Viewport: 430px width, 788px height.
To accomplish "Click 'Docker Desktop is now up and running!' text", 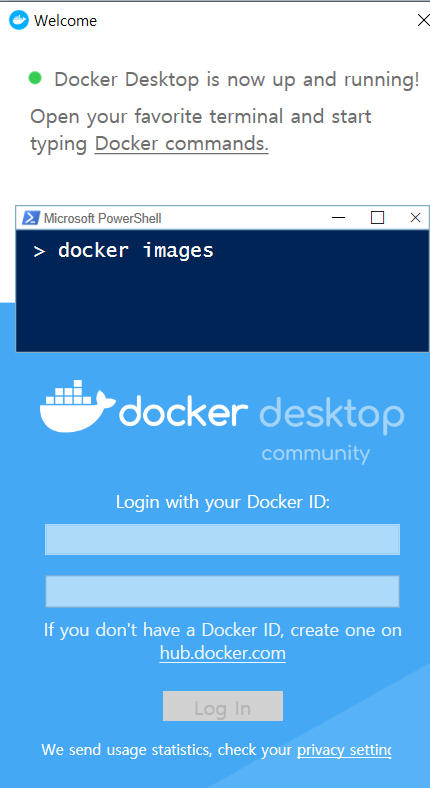I will click(237, 80).
